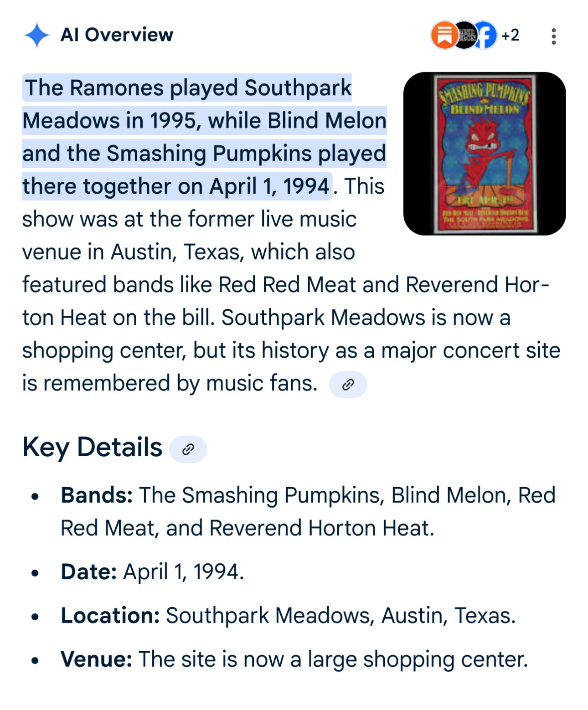Open the Smashing Pumpkins concert poster thumbnail
Viewport: 588px width, 710px height.
tap(485, 154)
